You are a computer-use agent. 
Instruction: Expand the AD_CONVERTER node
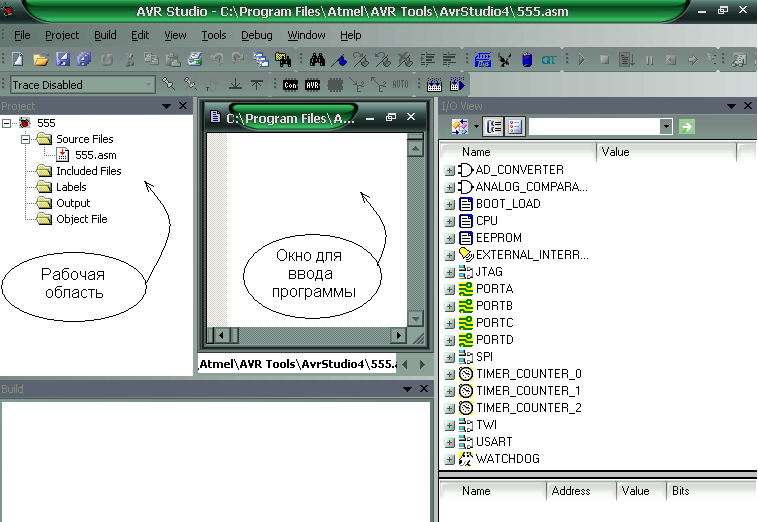click(450, 170)
